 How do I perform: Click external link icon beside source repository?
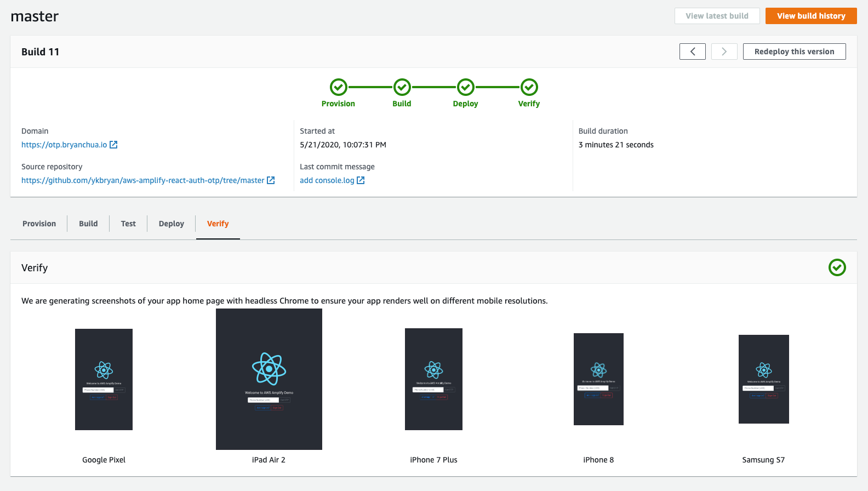pos(271,180)
